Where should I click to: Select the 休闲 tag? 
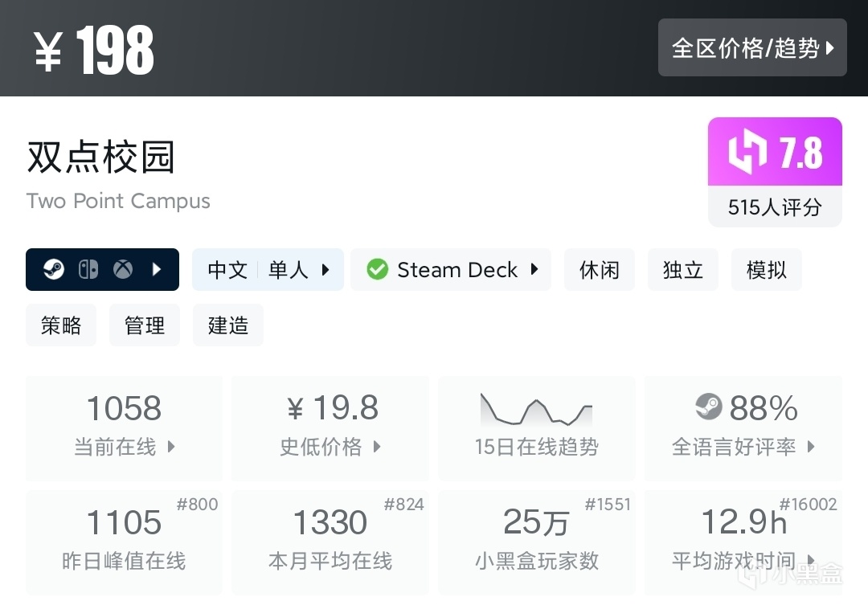pos(600,270)
